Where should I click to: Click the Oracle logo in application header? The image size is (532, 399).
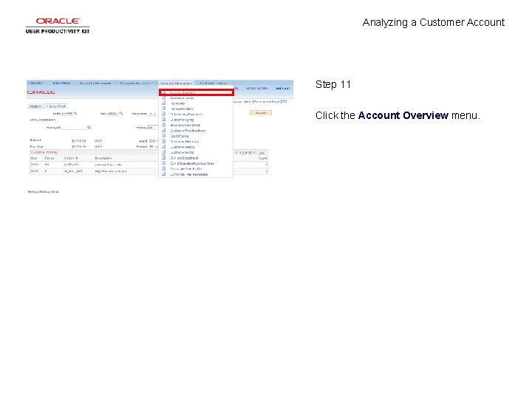(x=41, y=92)
